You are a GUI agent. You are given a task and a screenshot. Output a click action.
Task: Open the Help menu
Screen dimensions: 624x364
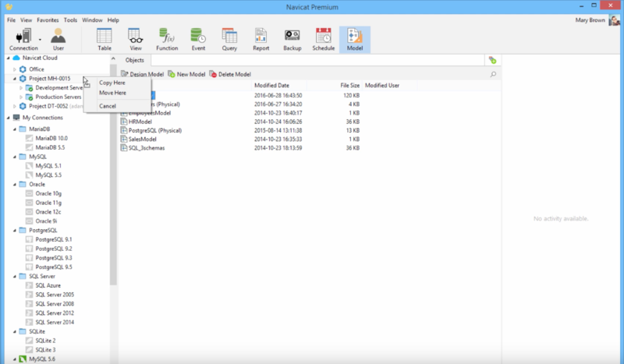point(113,20)
